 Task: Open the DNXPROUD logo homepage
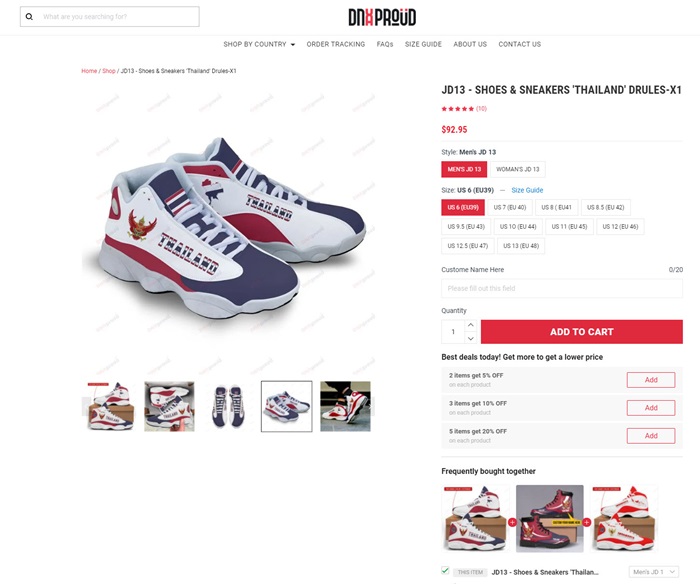pos(382,17)
